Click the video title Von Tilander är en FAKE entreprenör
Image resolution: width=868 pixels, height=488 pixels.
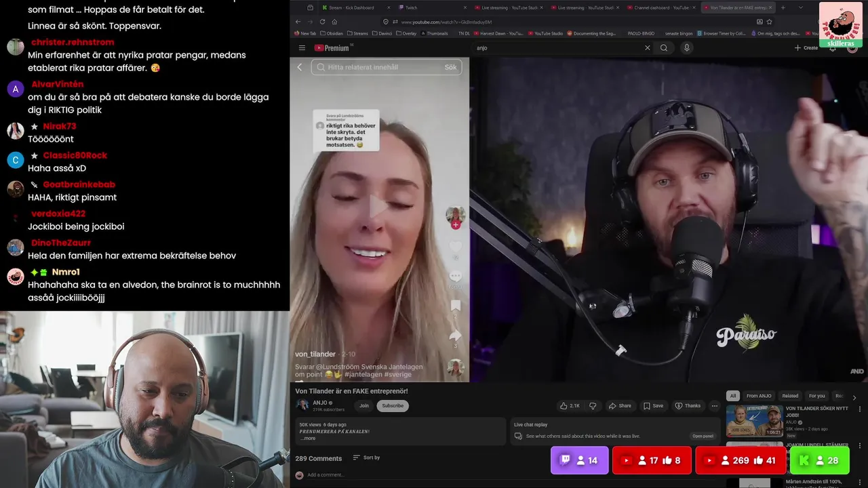(351, 391)
